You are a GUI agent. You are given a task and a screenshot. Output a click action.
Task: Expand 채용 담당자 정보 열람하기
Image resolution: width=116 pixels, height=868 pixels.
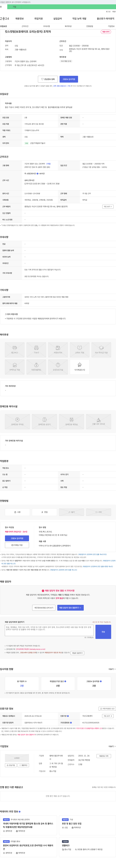pos(70,608)
